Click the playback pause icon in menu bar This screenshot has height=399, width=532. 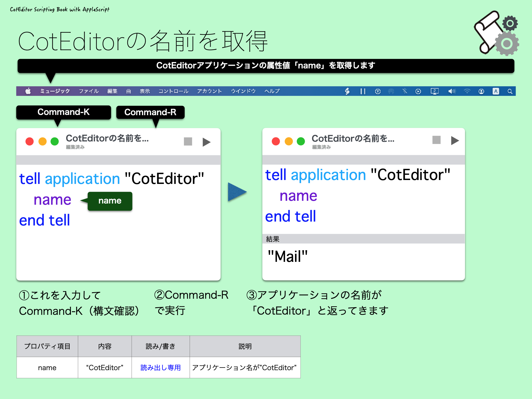click(x=363, y=91)
